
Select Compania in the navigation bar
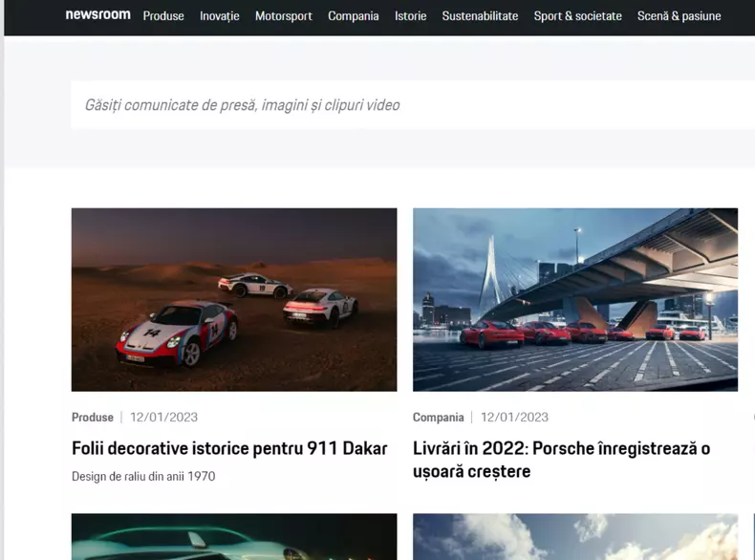tap(354, 16)
